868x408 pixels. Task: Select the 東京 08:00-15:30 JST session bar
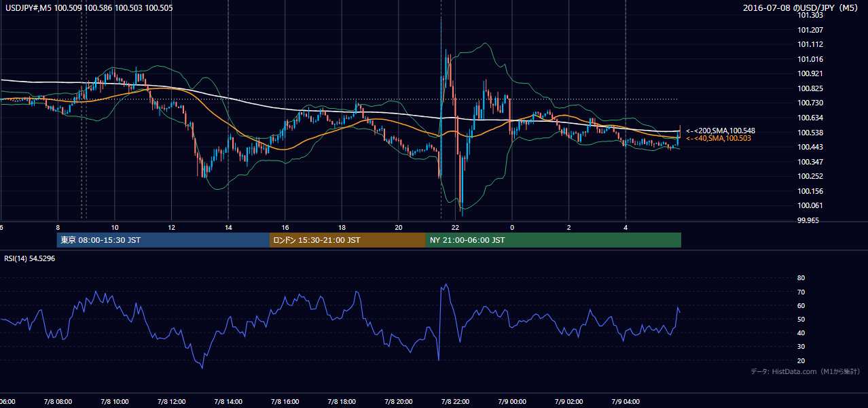(x=163, y=240)
